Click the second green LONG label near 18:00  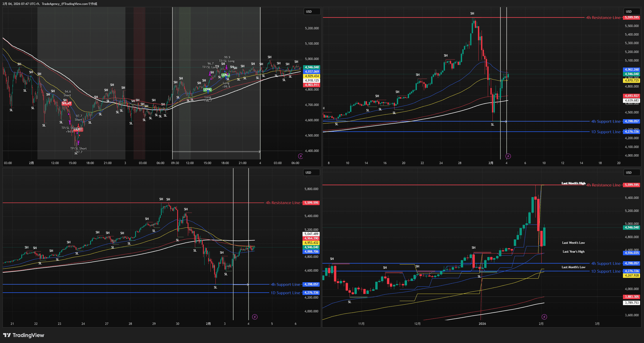(x=225, y=75)
